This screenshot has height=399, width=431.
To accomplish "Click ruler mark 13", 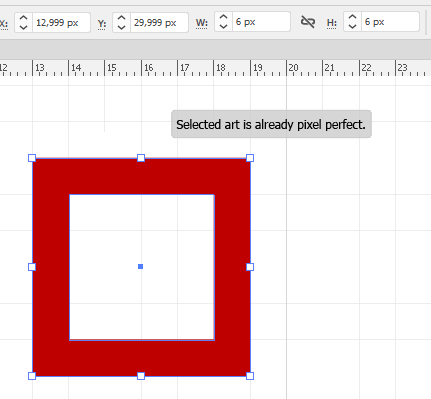I will click(40, 68).
